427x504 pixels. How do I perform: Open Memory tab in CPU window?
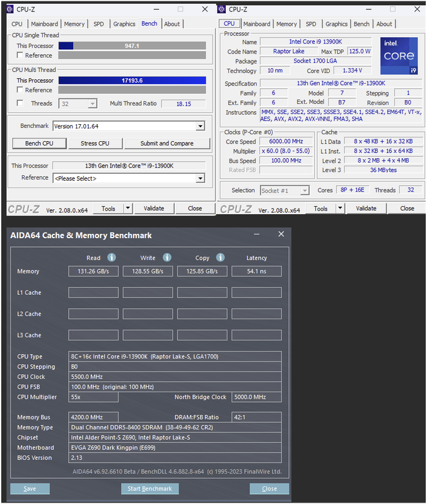coord(286,24)
